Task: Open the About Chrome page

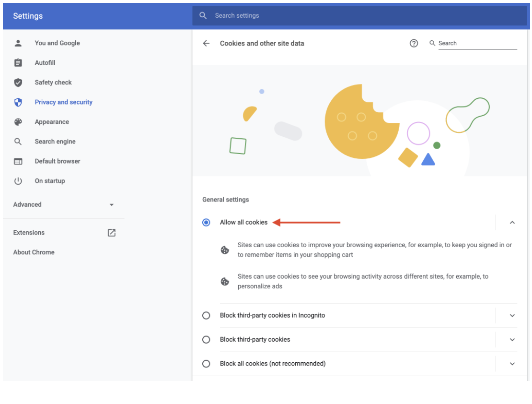Action: 34,252
